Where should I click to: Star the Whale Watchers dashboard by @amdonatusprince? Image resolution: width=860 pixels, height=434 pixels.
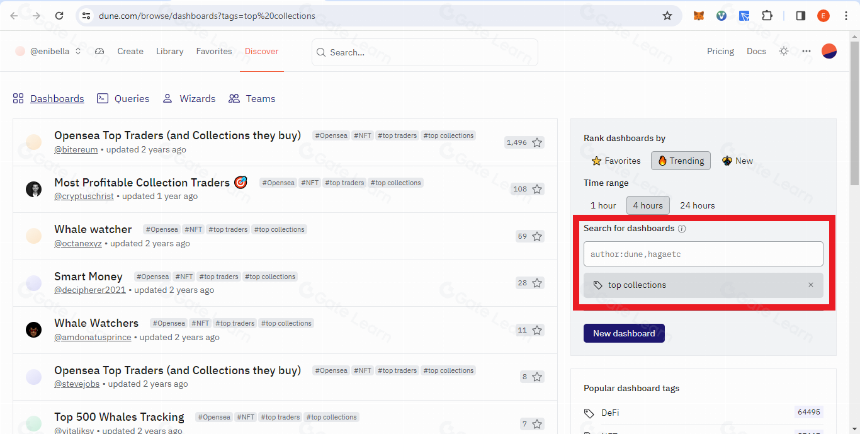point(537,330)
